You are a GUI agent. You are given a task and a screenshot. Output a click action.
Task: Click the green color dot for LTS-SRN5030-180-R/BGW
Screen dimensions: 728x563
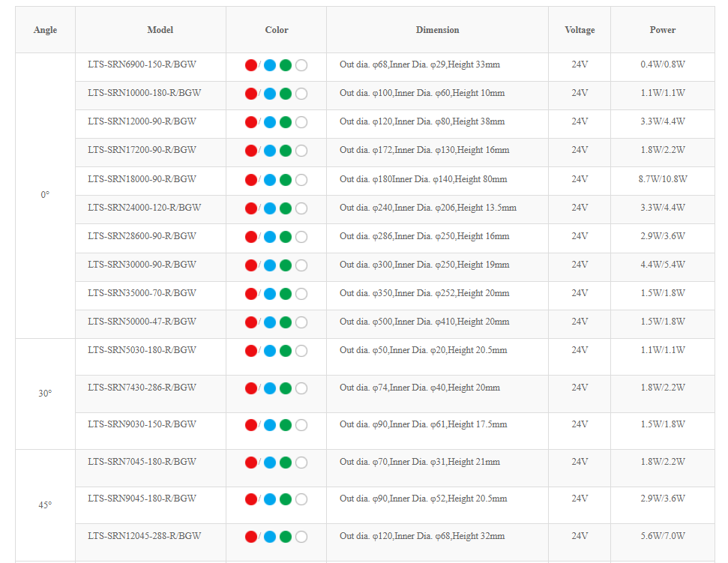(x=286, y=351)
